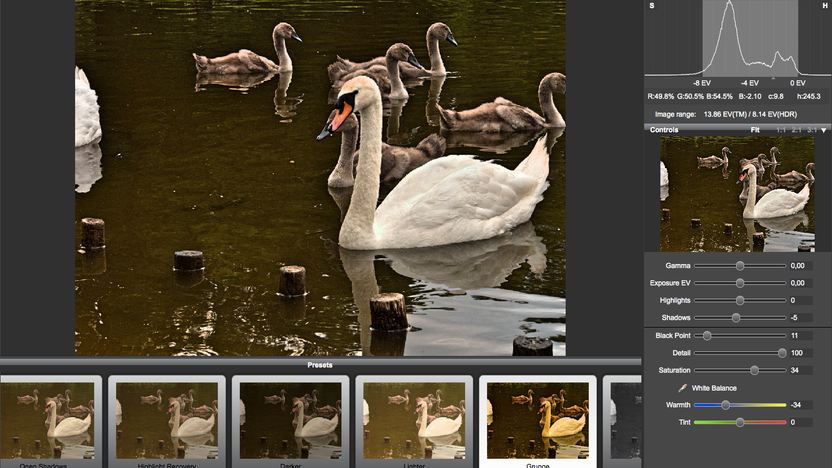Click the Image range label
This screenshot has width=832, height=468.
tap(673, 114)
